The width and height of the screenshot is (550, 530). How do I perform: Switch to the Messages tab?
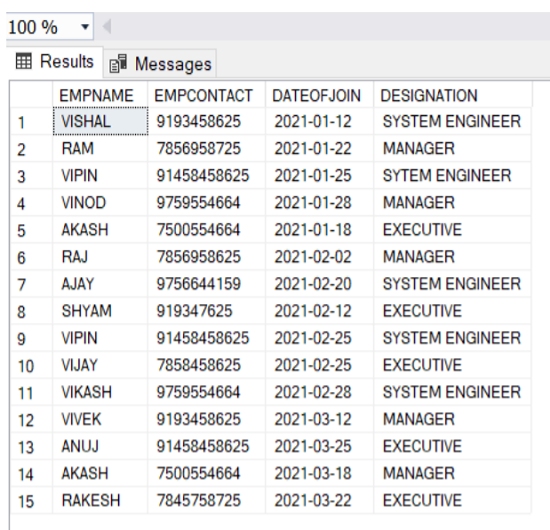pyautogui.click(x=160, y=64)
